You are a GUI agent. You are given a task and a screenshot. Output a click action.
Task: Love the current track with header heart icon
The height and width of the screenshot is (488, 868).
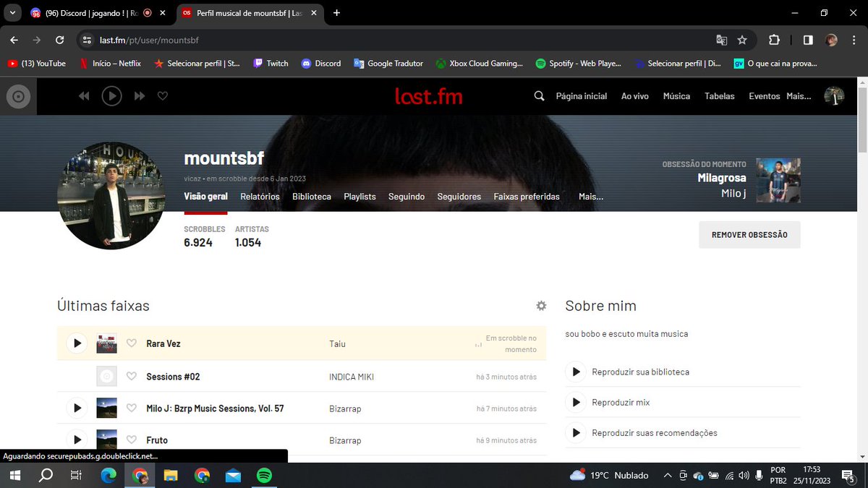(x=163, y=95)
